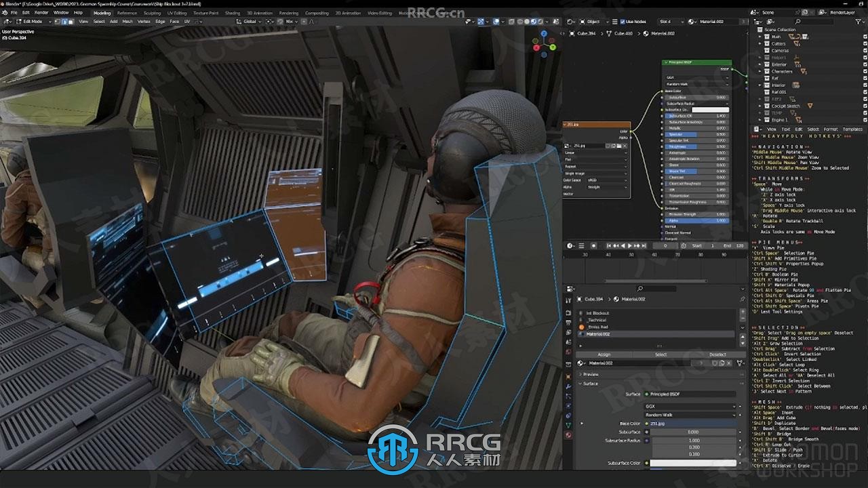Toggle Use Nodes checkbox in shader editor
The width and height of the screenshot is (868, 488).
click(623, 22)
